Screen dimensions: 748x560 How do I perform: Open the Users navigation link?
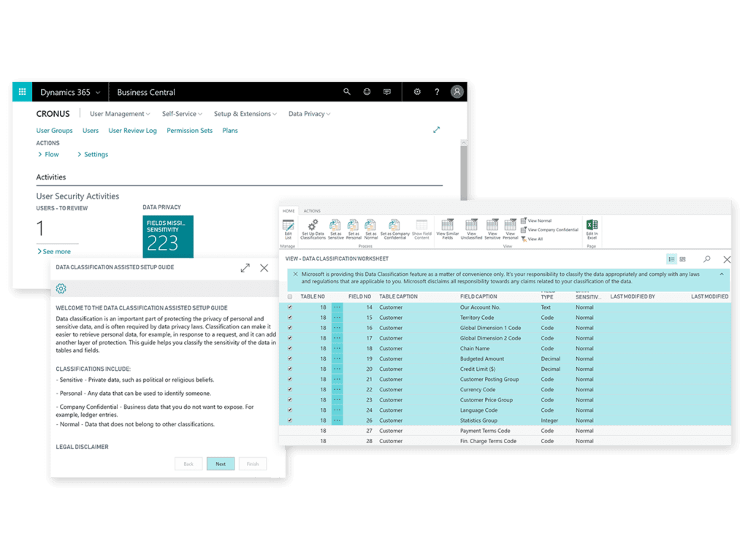[90, 131]
